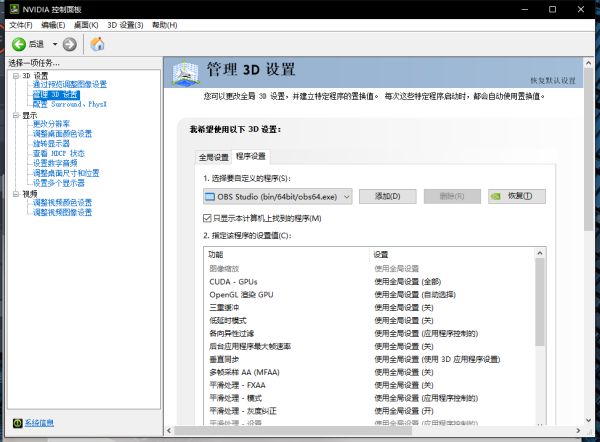Image resolution: width=600 pixels, height=442 pixels.
Task: Open the back history dropdown arrow
Action: tap(55, 44)
